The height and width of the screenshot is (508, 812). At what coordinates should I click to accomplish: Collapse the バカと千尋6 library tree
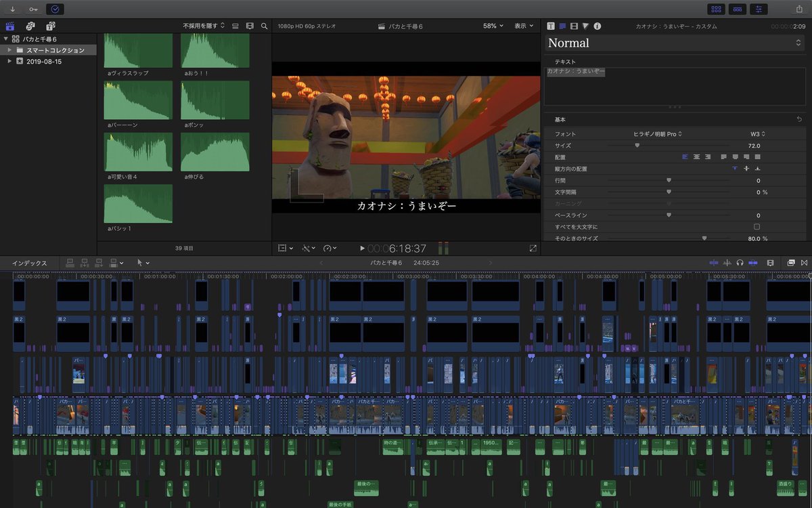(x=6, y=39)
